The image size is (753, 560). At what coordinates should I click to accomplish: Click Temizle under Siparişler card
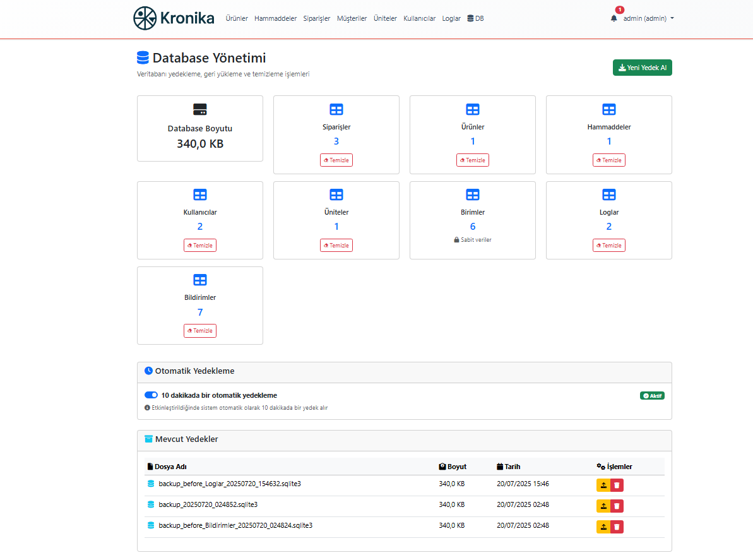click(x=336, y=160)
